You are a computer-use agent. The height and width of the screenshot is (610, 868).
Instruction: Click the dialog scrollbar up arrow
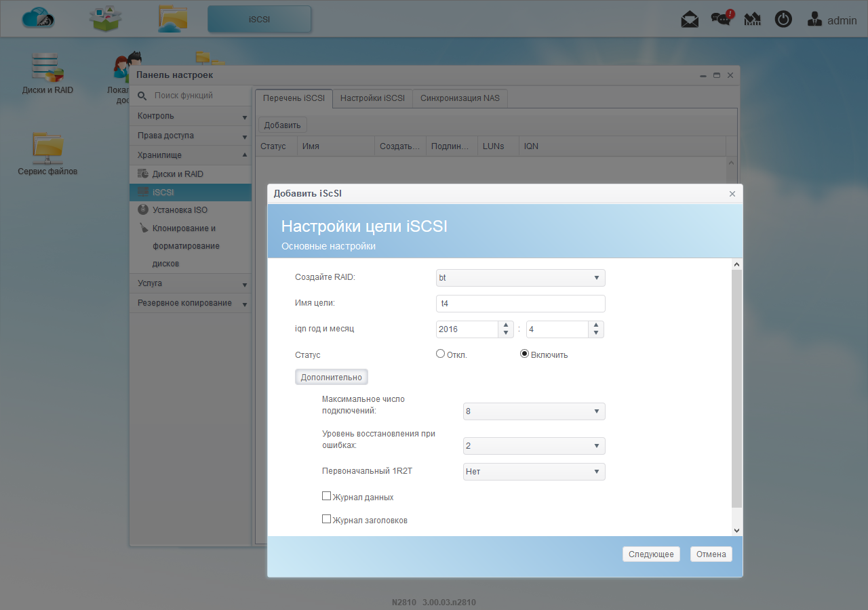click(737, 264)
